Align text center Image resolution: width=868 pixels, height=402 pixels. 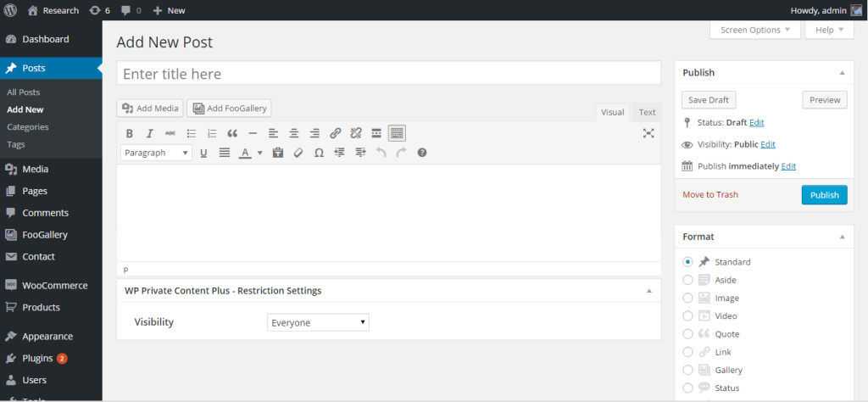pos(294,133)
